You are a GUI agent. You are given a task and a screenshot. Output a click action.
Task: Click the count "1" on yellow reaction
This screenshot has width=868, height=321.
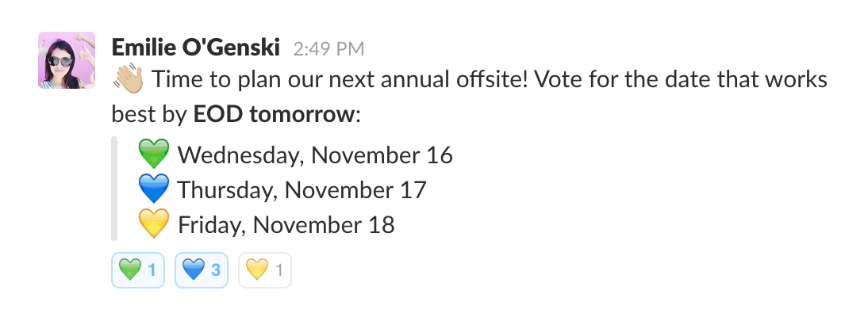point(278,270)
